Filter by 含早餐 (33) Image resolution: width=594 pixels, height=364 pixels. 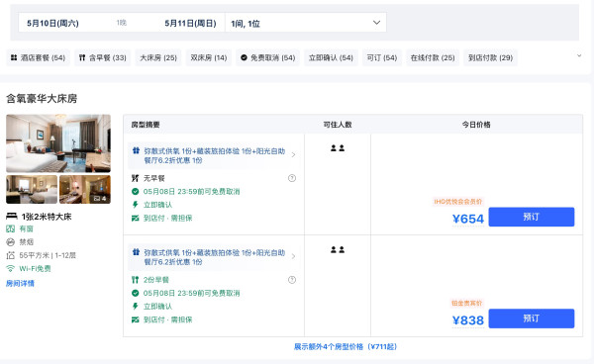coord(102,58)
